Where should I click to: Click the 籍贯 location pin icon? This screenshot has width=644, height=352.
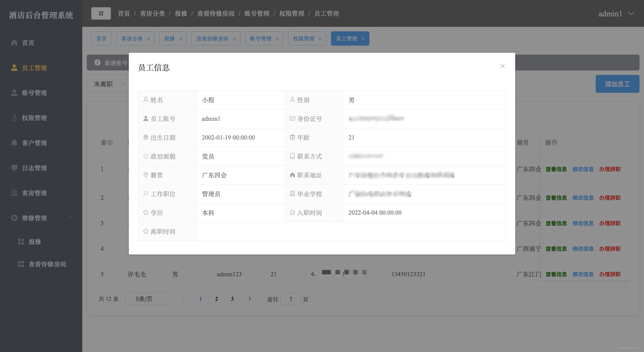coord(146,175)
